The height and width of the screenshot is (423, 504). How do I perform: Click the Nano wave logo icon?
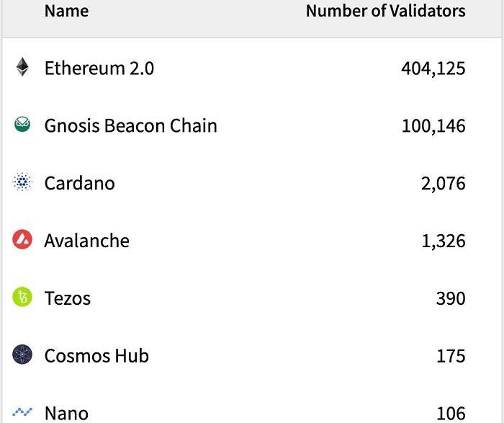23,412
